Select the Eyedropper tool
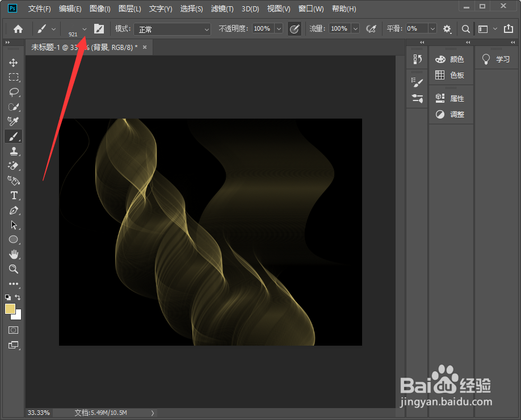This screenshot has height=420, width=521. (13, 121)
